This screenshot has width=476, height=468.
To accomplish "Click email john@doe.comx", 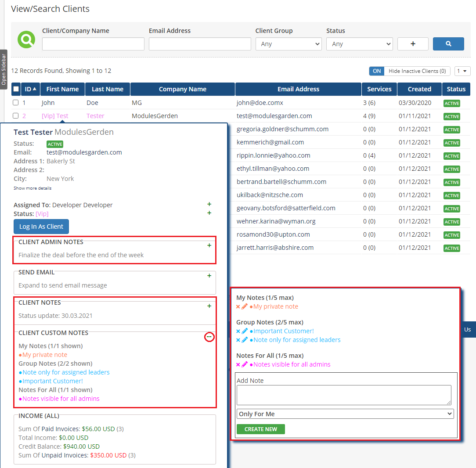I will (x=260, y=103).
